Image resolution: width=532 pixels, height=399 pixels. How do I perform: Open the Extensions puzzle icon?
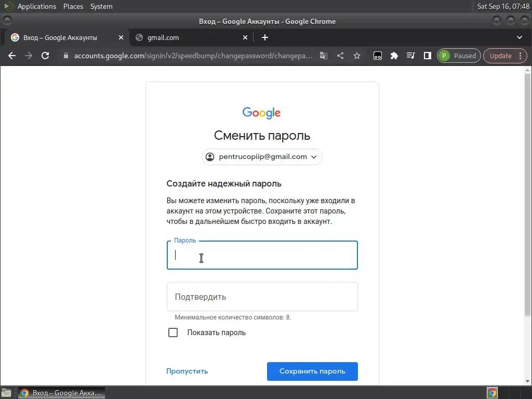click(x=394, y=56)
